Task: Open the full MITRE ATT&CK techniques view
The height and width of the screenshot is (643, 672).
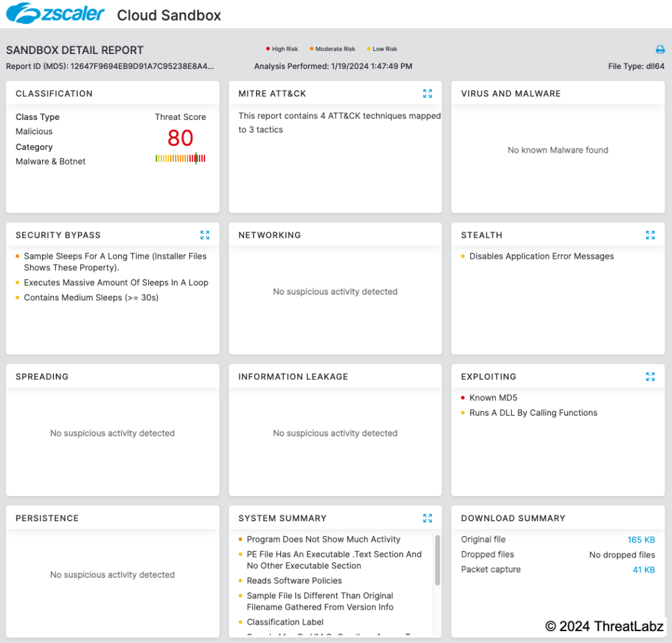Action: point(427,93)
